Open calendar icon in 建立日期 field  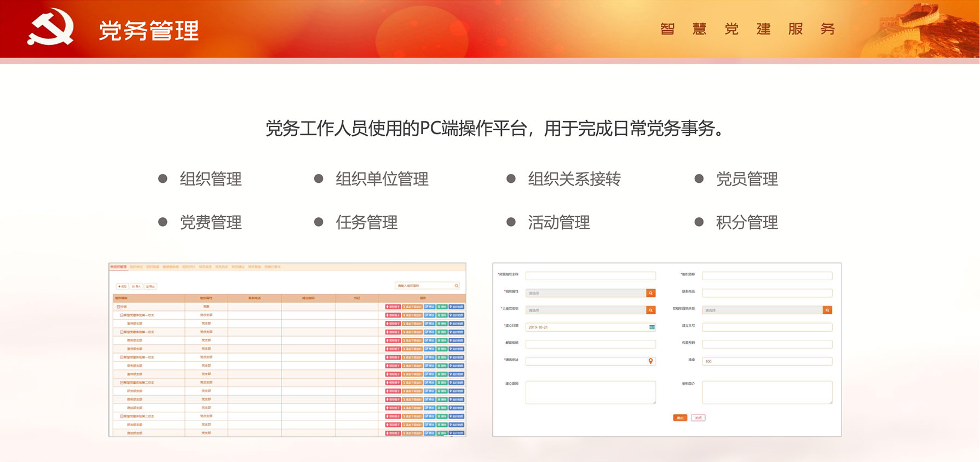click(x=652, y=327)
